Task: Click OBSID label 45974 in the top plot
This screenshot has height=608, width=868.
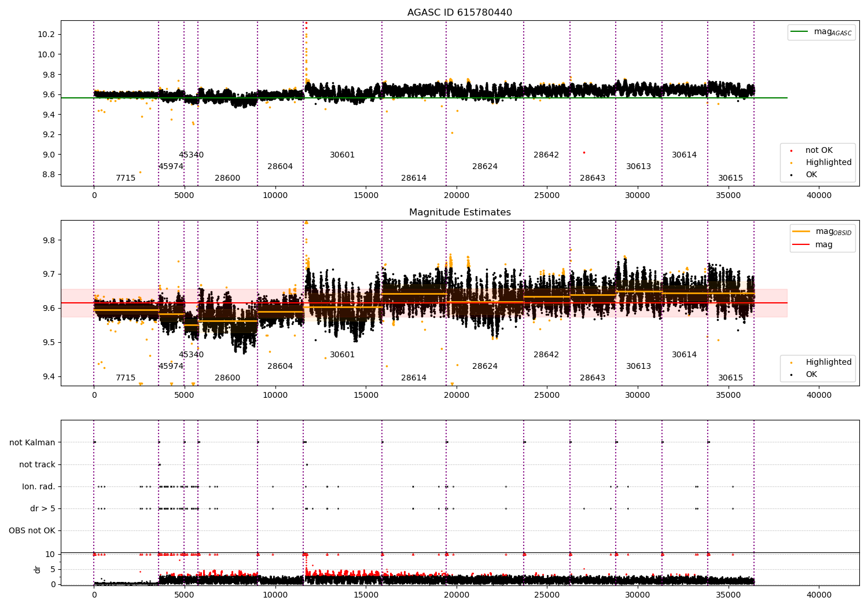Action: pos(171,167)
